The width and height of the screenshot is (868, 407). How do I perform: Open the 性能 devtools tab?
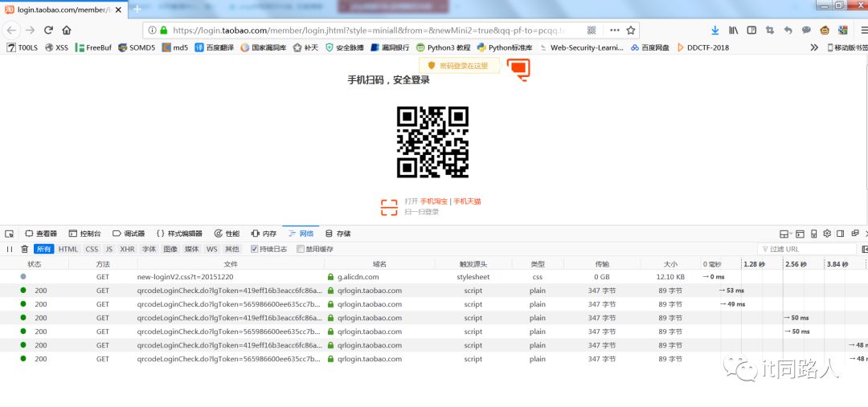[227, 234]
